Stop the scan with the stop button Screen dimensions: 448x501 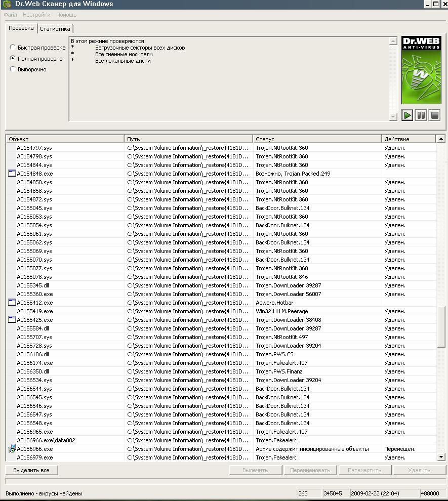point(434,115)
